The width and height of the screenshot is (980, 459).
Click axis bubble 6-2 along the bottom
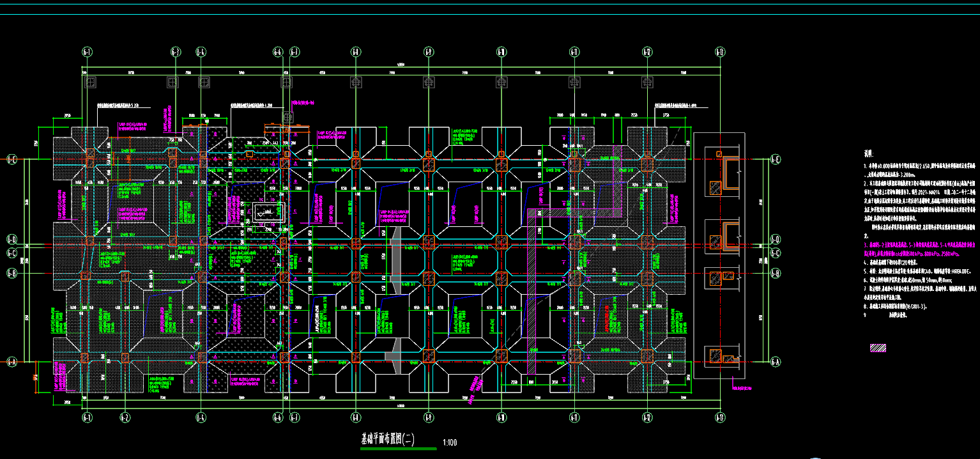tap(125, 418)
